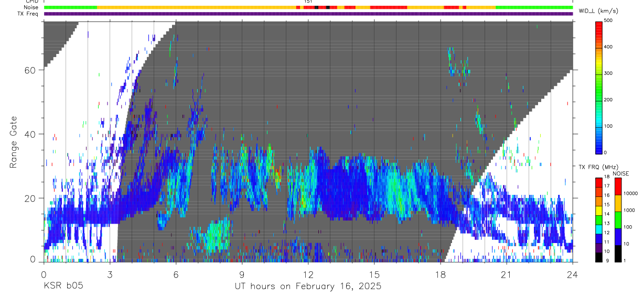This screenshot has height=297, width=644.
Task: Click the UT hours axis tick labeled 18
Action: coord(441,274)
